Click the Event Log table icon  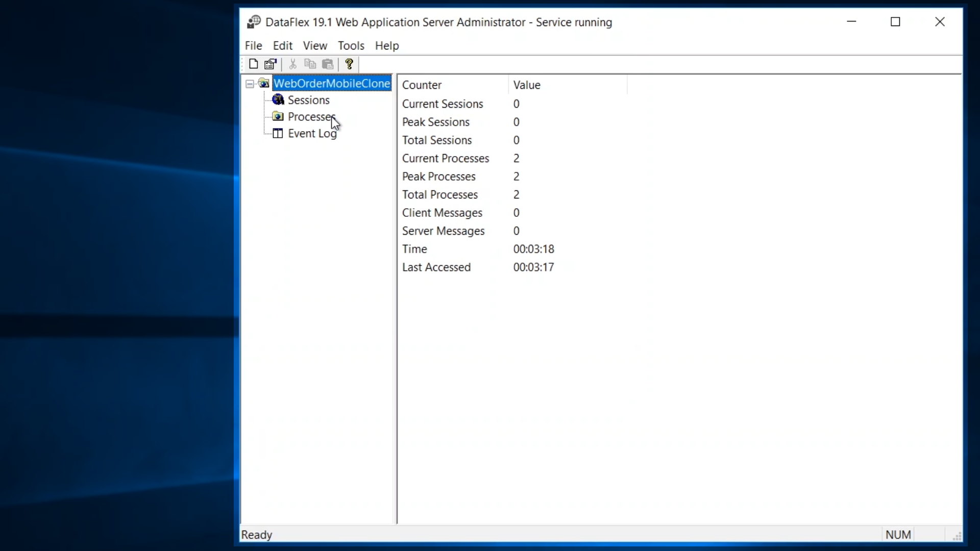point(278,133)
